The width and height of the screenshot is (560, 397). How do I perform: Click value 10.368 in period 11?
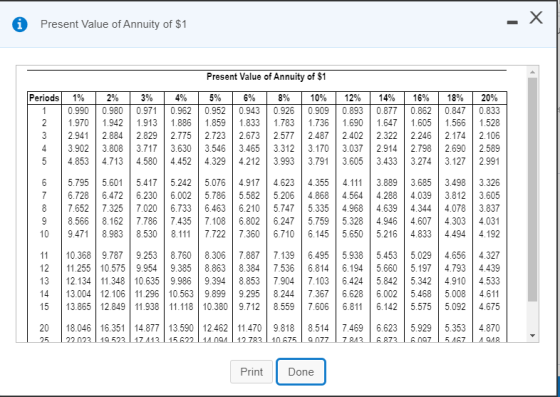point(79,256)
